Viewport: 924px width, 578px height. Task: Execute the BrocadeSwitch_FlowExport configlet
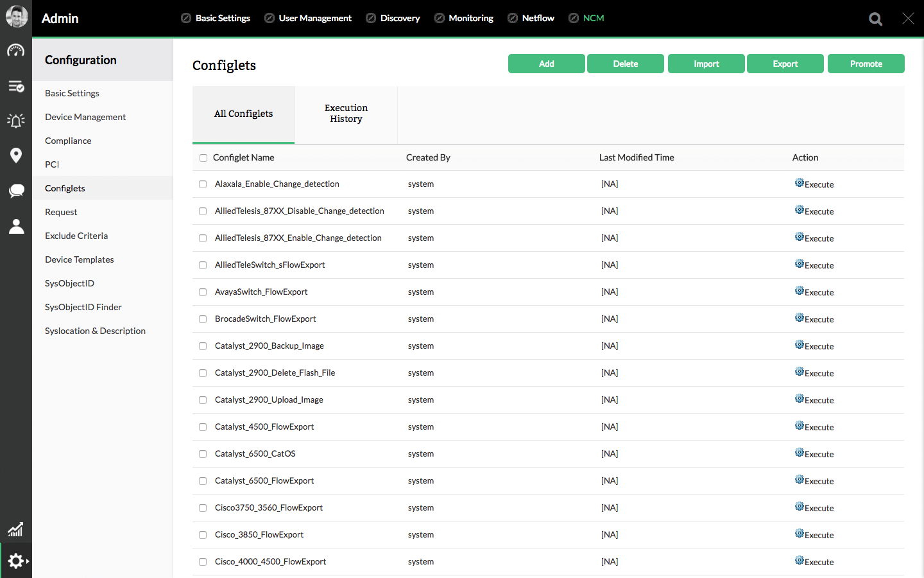(x=814, y=319)
